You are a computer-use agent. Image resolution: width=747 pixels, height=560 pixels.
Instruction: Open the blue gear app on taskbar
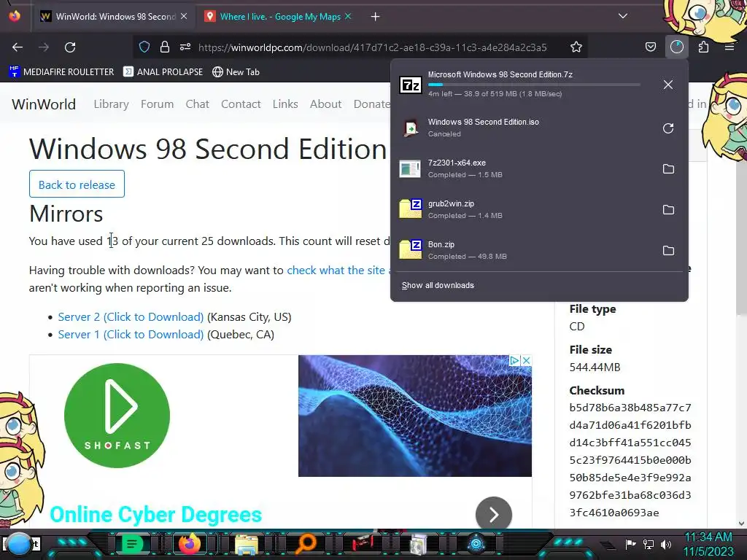click(x=476, y=544)
